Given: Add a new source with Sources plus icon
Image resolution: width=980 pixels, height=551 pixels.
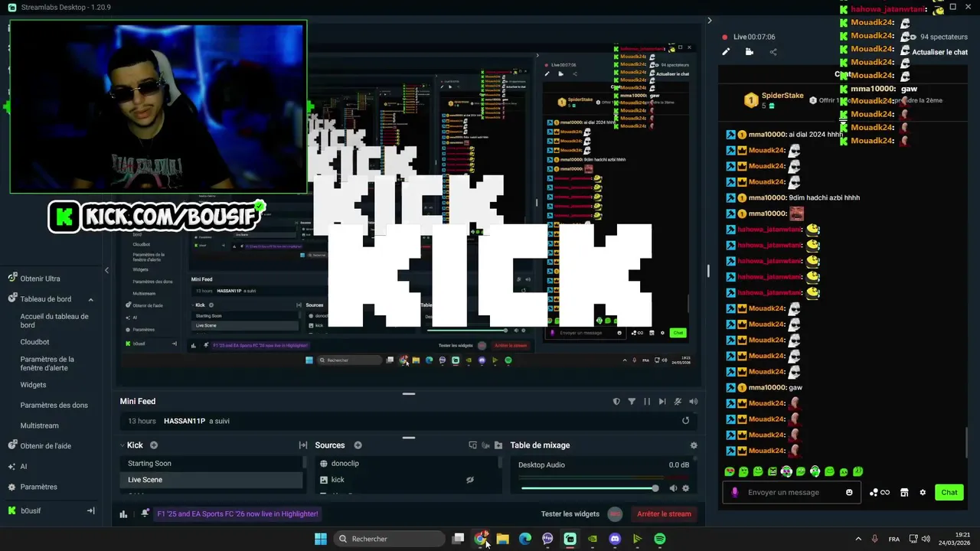Looking at the screenshot, I should 358,445.
